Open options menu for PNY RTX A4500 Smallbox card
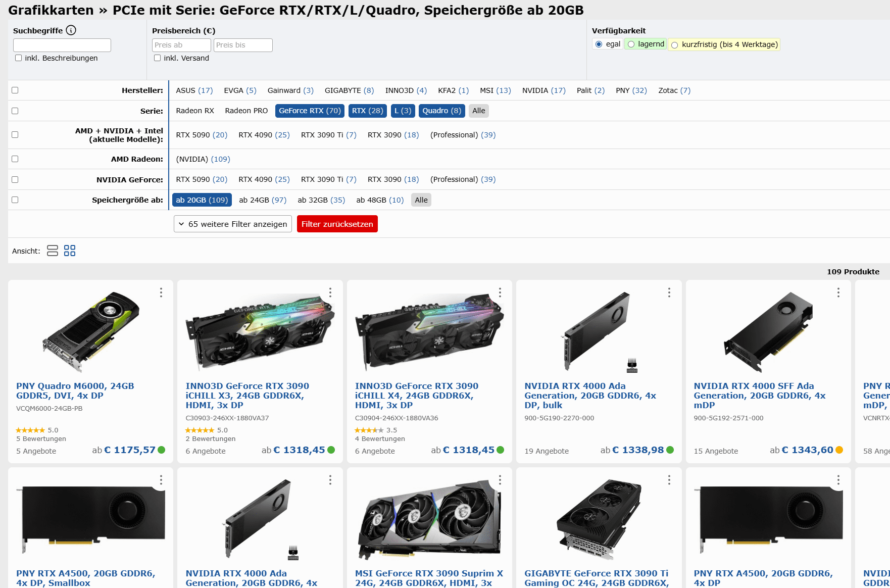Image resolution: width=890 pixels, height=588 pixels. (161, 480)
